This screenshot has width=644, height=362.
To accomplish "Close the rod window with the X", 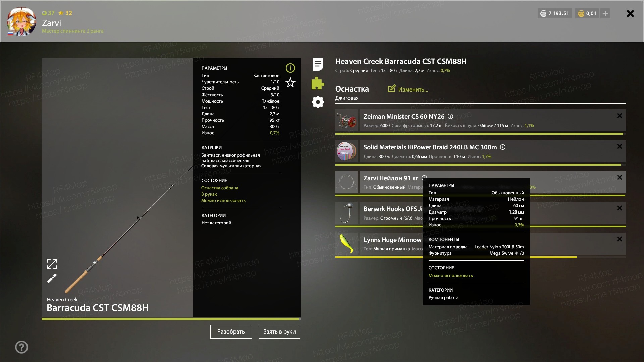I will click(630, 13).
